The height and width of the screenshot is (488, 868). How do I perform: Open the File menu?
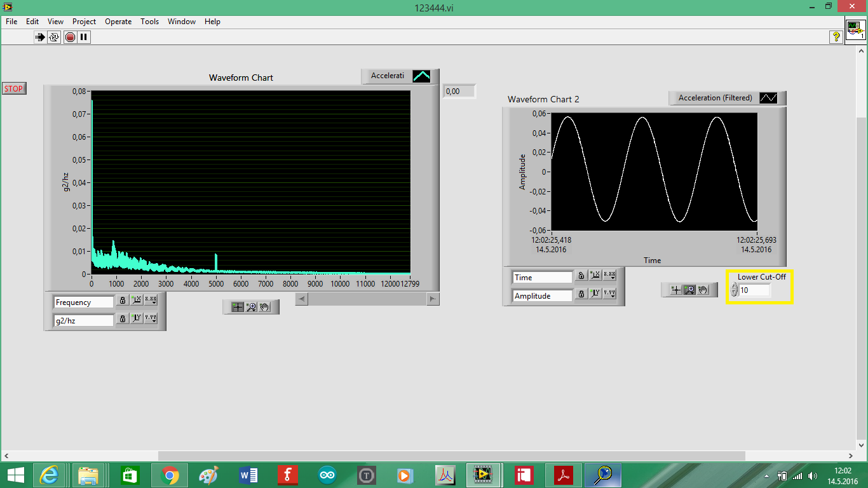11,22
